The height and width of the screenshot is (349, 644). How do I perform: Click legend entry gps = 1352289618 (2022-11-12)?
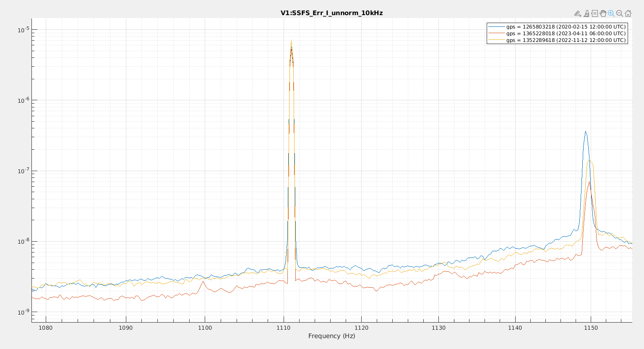click(566, 40)
